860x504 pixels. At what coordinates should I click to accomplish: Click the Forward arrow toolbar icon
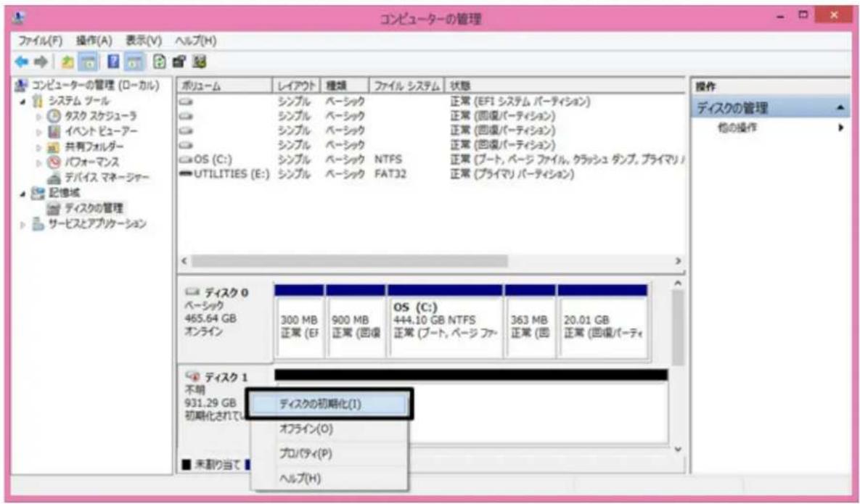click(41, 62)
